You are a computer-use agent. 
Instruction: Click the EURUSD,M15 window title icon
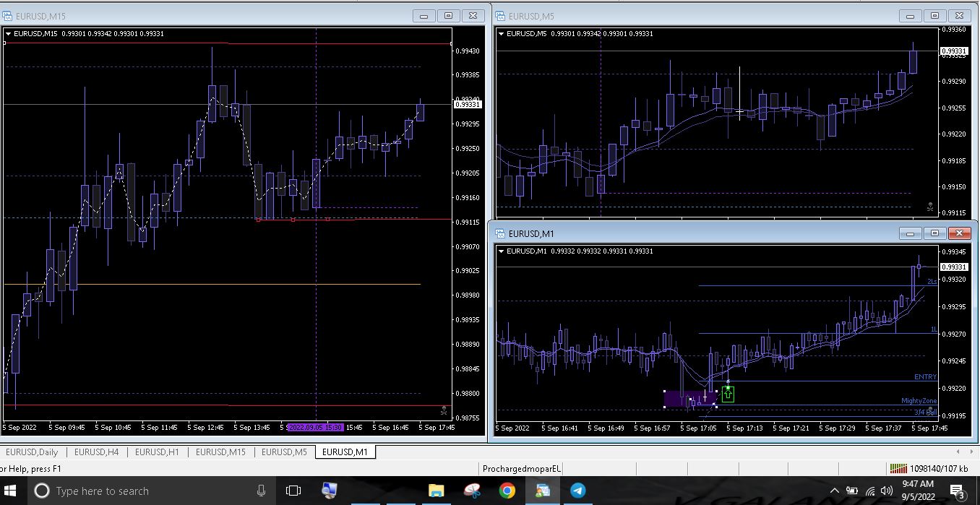(x=7, y=16)
